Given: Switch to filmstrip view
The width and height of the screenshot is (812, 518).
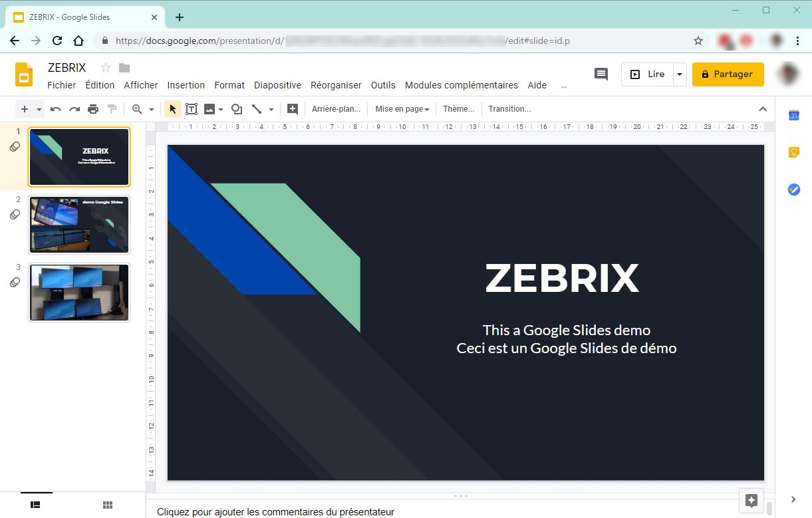Looking at the screenshot, I should [35, 505].
